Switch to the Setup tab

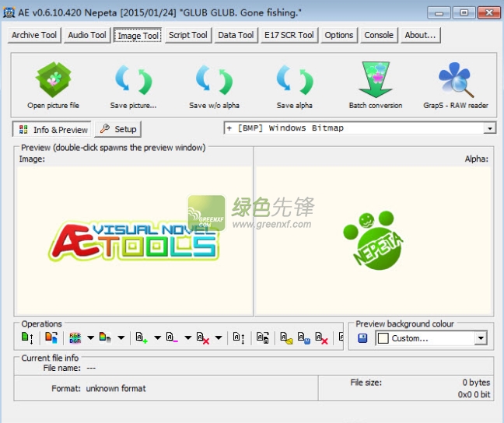tap(118, 129)
